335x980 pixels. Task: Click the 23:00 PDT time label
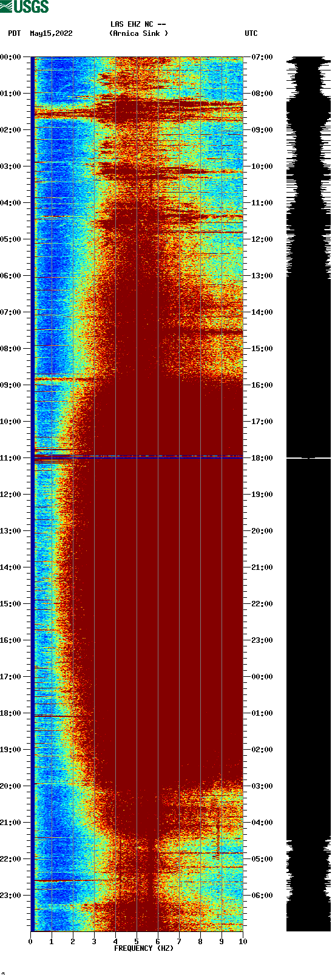(x=11, y=896)
